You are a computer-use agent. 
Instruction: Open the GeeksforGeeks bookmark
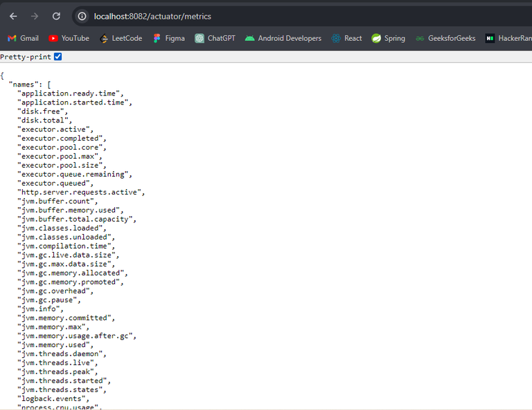pyautogui.click(x=445, y=38)
